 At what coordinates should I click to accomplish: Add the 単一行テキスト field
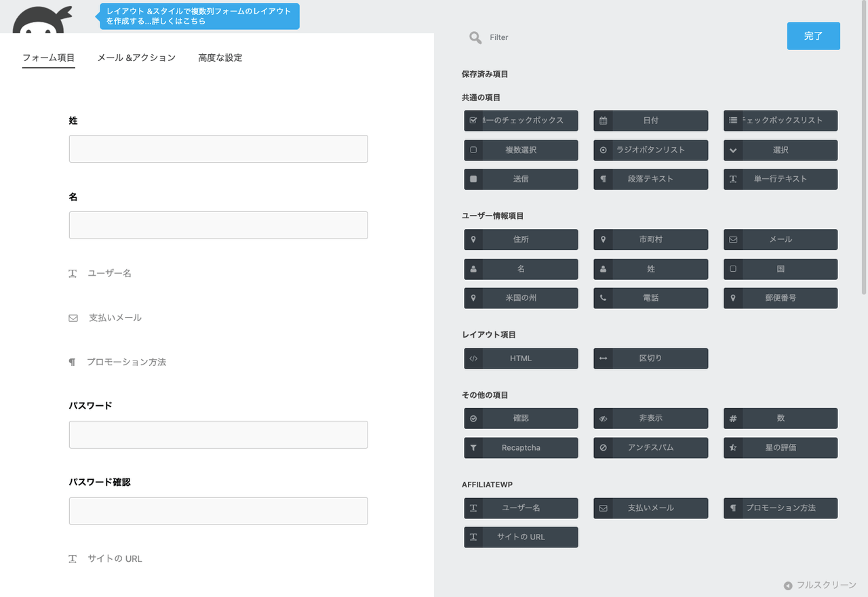click(x=781, y=179)
